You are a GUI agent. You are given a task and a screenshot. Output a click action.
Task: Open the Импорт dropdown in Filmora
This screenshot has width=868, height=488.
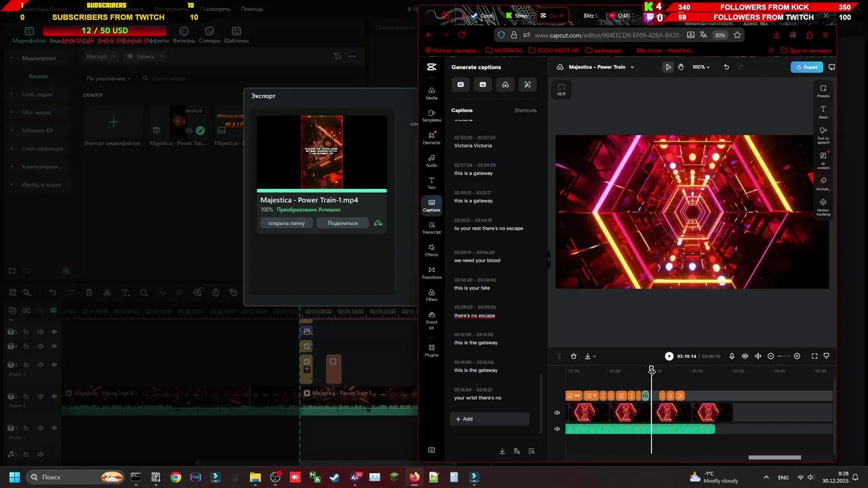coord(101,56)
